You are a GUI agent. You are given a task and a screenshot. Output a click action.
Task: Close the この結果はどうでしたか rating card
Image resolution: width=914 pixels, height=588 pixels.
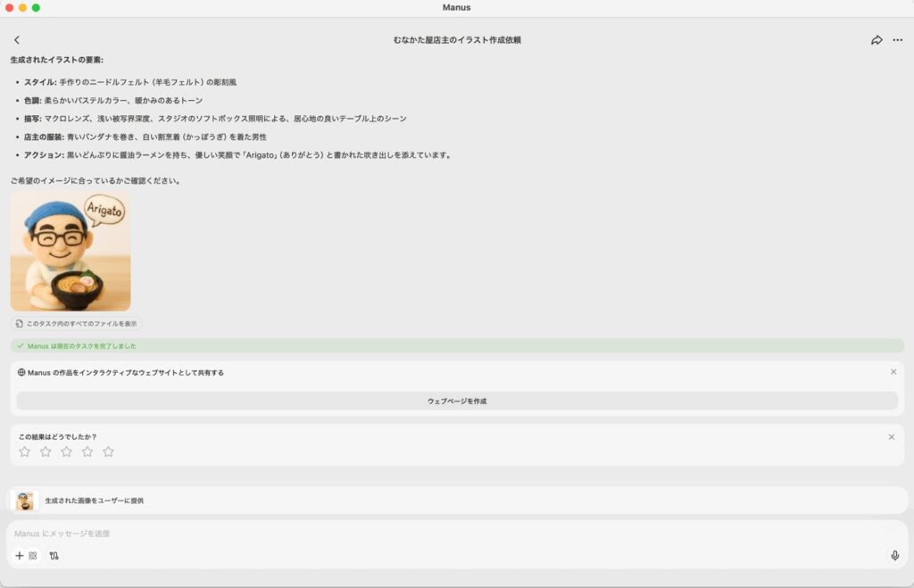[891, 436]
